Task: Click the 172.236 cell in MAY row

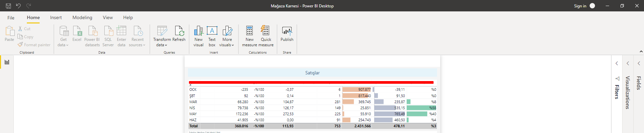Action: (x=242, y=114)
